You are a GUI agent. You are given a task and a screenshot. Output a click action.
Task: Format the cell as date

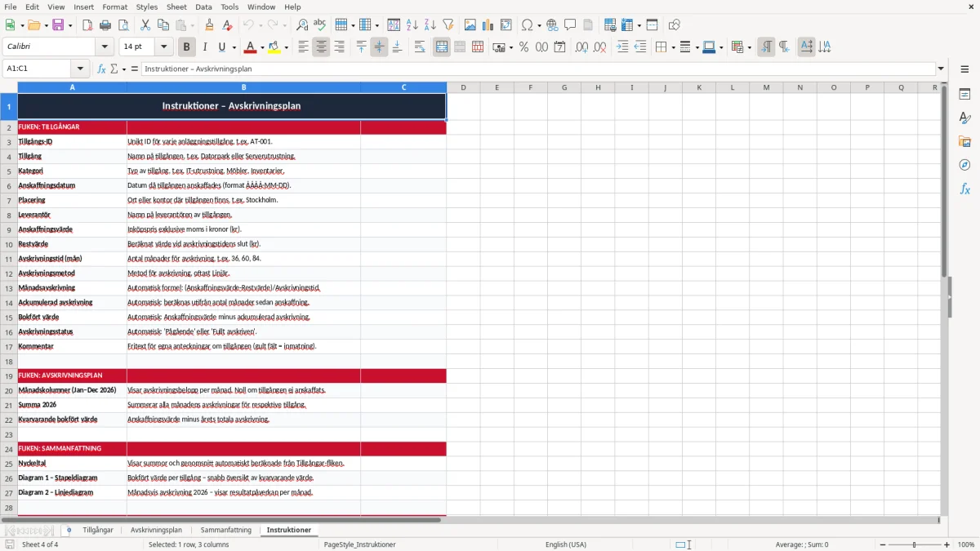(x=559, y=47)
